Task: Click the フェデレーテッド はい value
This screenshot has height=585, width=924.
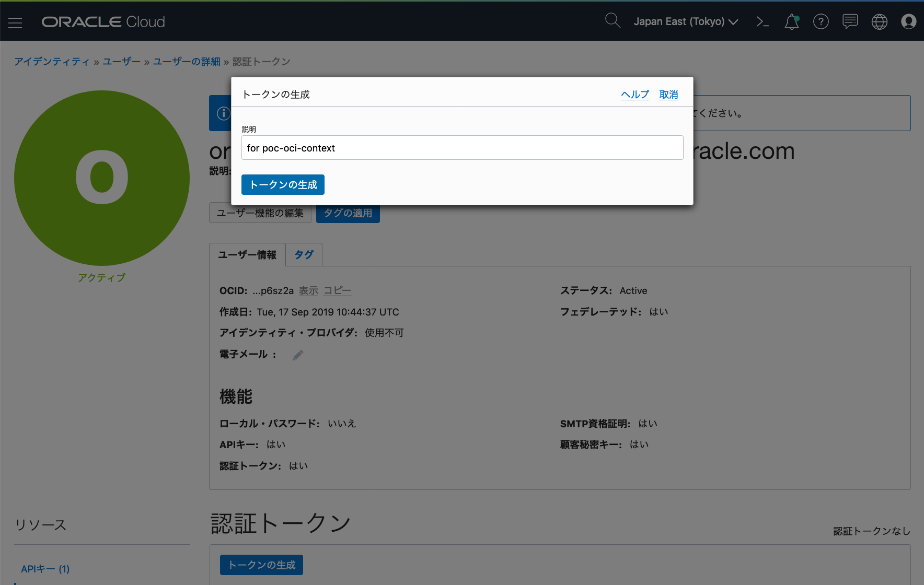Action: tap(659, 312)
